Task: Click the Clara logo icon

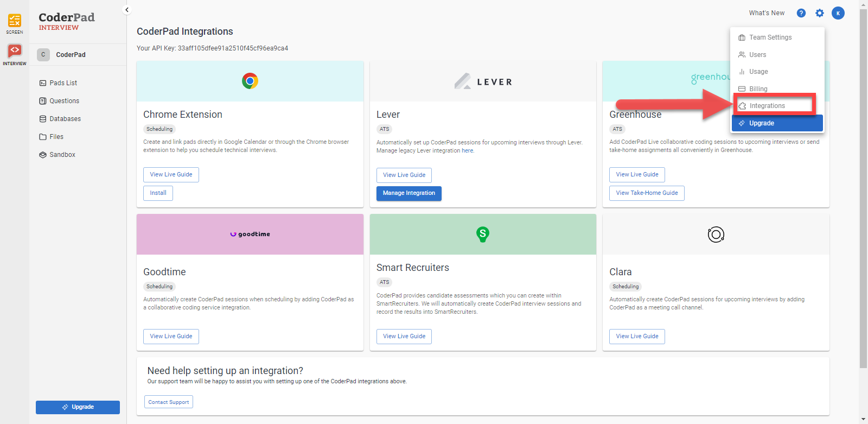Action: [x=716, y=235]
